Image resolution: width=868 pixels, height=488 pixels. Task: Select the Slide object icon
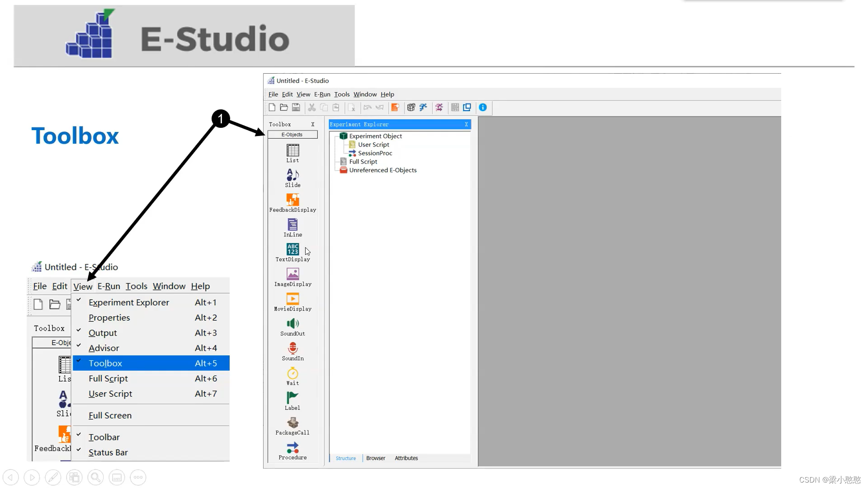292,175
